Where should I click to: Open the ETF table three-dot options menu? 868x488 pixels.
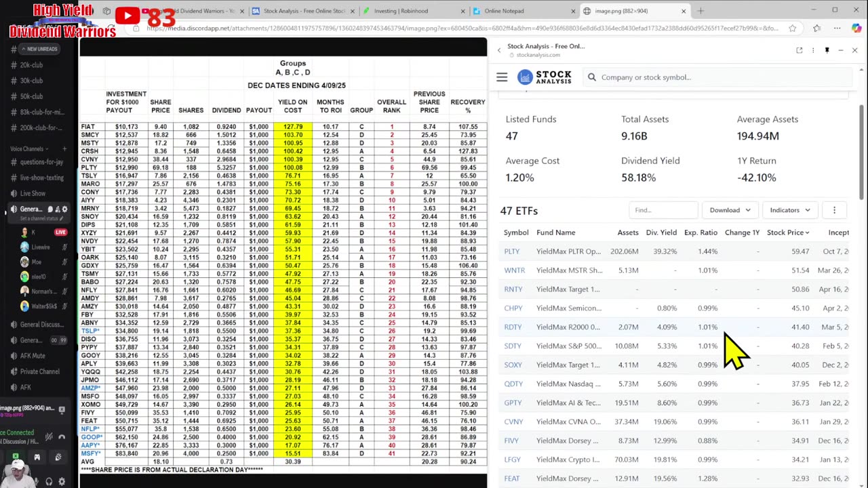point(834,210)
